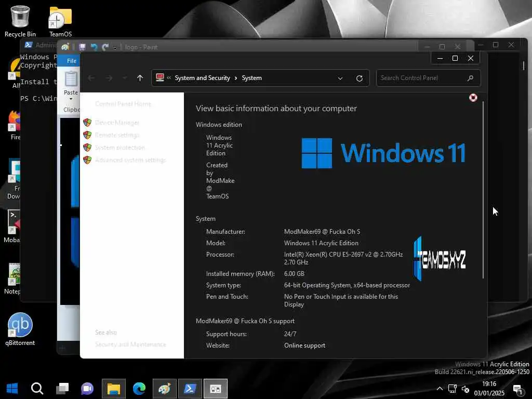This screenshot has width=532, height=399.
Task: Click Save icon in Paint quick access toolbar
Action: [82, 47]
